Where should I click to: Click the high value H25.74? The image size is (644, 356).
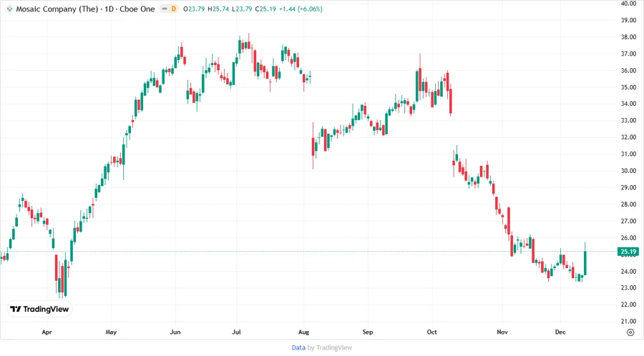[x=218, y=9]
